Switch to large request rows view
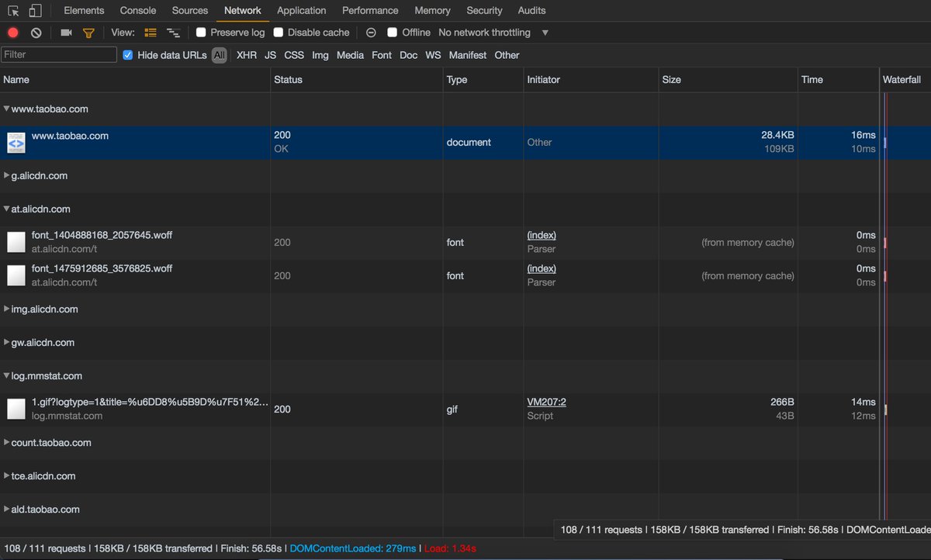 pyautogui.click(x=151, y=33)
